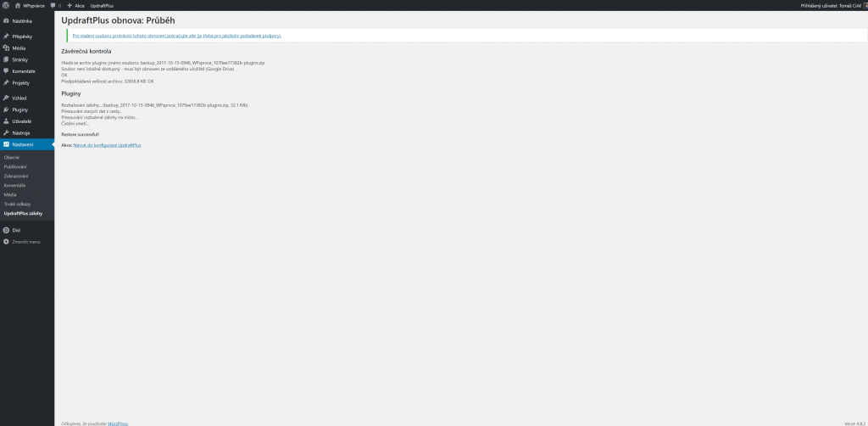Click line starting Hledá se archiv plugins

(163, 63)
